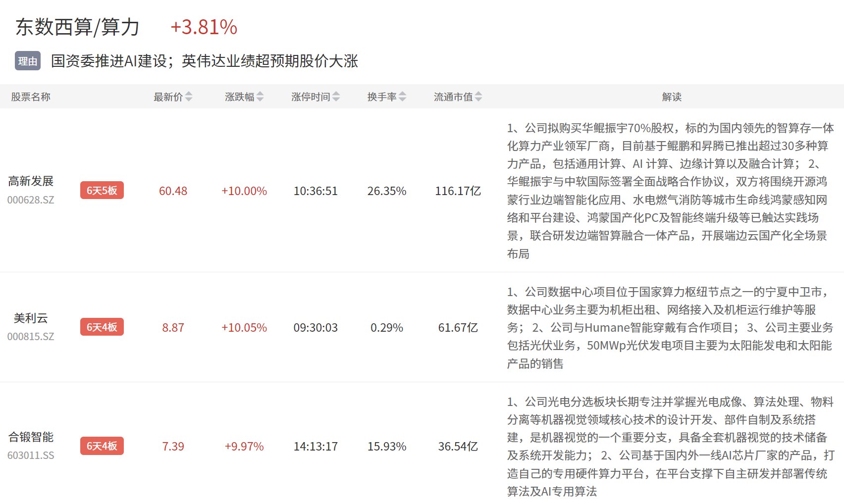This screenshot has width=844, height=504.
Task: Click the +3.81% sector change value
Action: [x=204, y=27]
